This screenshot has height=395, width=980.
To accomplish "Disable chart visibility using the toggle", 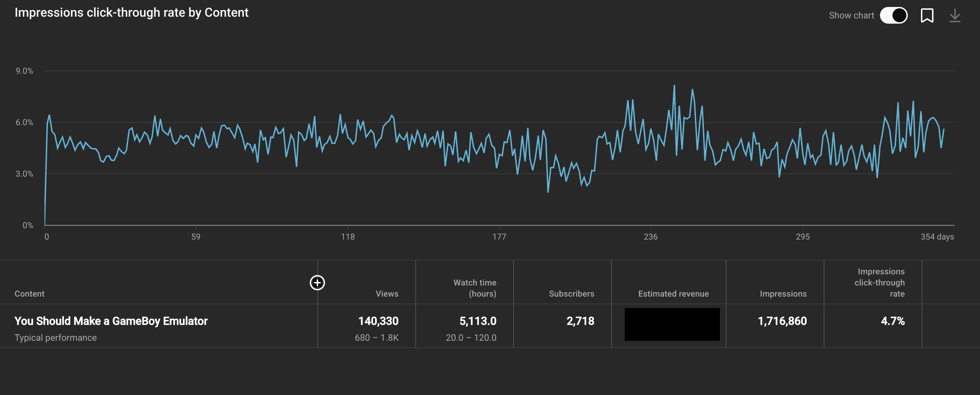I will 894,15.
